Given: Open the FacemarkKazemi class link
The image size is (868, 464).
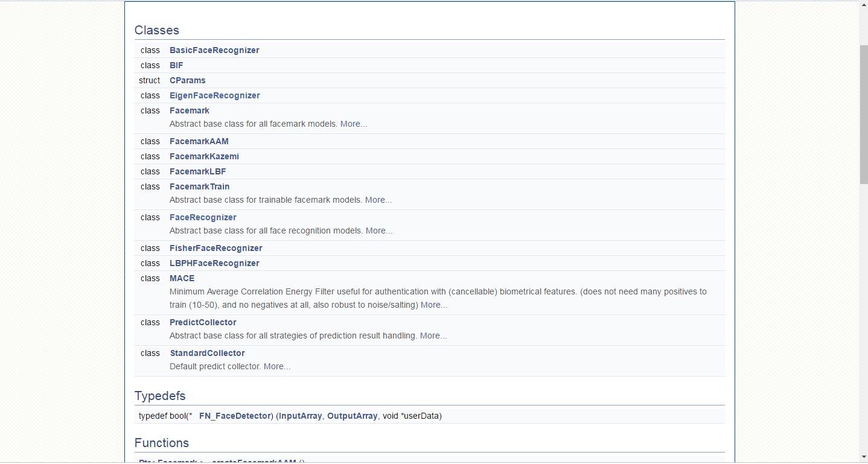Looking at the screenshot, I should [x=204, y=156].
